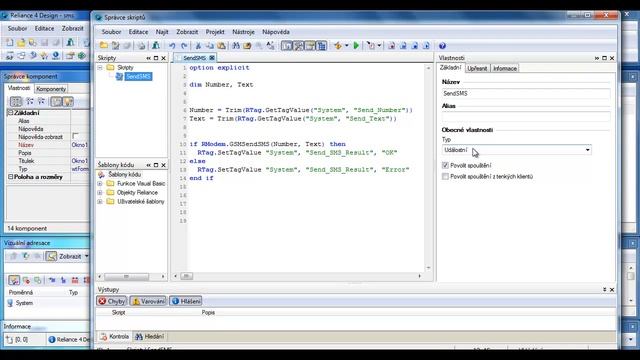Collapse Poloha a rozměry property group

point(11,177)
